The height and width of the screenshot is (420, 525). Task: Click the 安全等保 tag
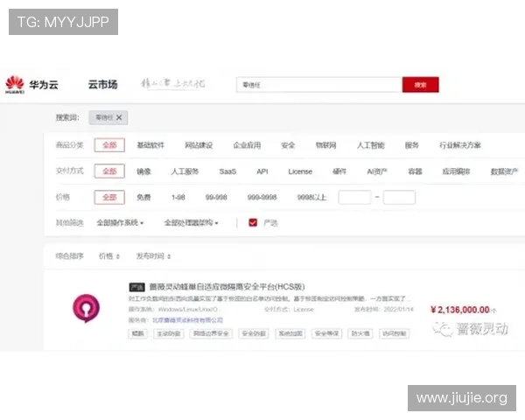[326, 333]
